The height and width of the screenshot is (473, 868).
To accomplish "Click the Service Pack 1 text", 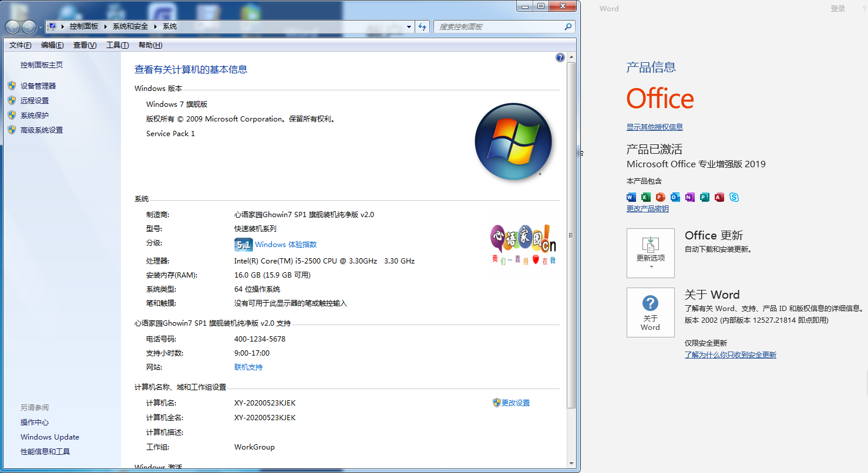I will pyautogui.click(x=170, y=134).
